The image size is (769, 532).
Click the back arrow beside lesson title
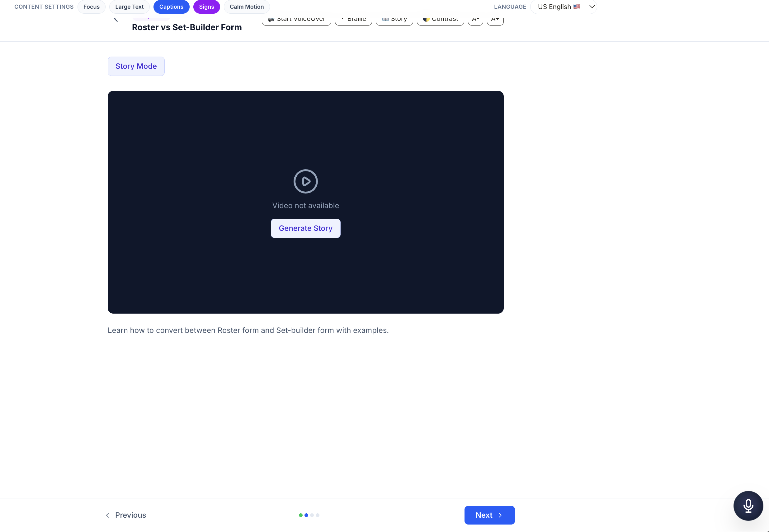[116, 20]
